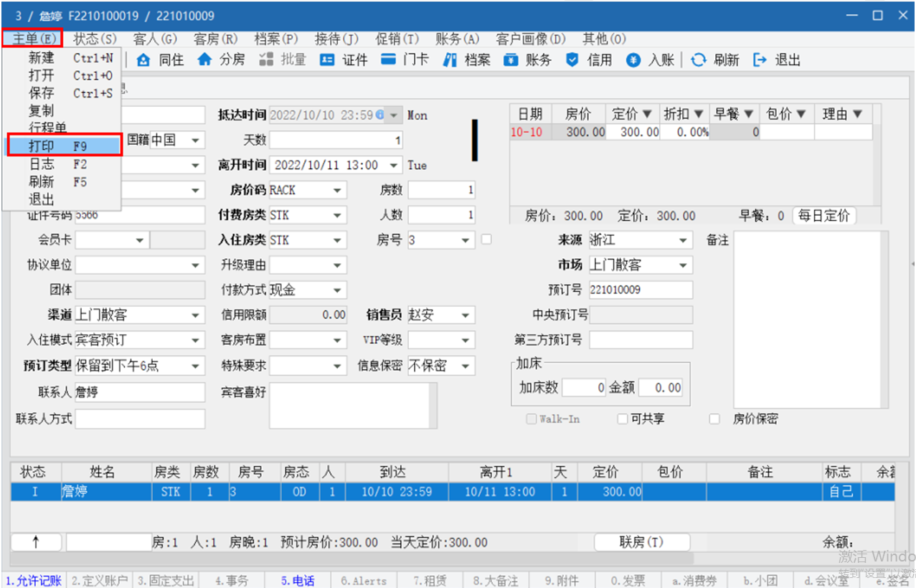The image size is (916, 588).
Task: Open the 折扣 column header dropdown
Action: [699, 114]
